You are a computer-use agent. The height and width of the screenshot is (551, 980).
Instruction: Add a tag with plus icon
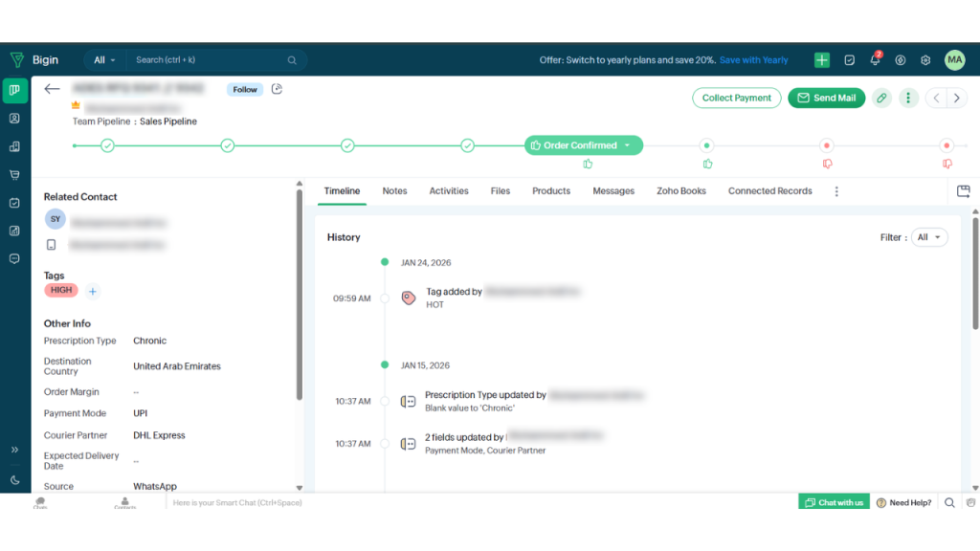point(93,291)
